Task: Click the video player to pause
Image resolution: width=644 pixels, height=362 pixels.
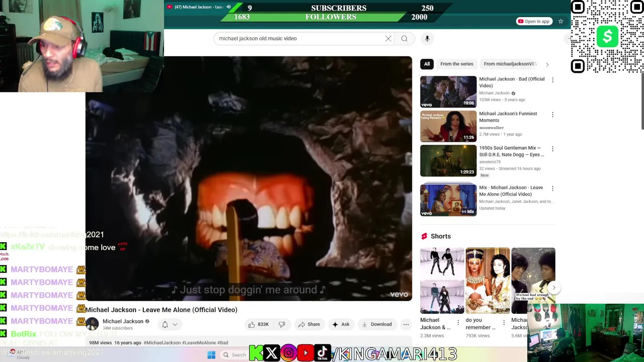Action: pos(249,178)
